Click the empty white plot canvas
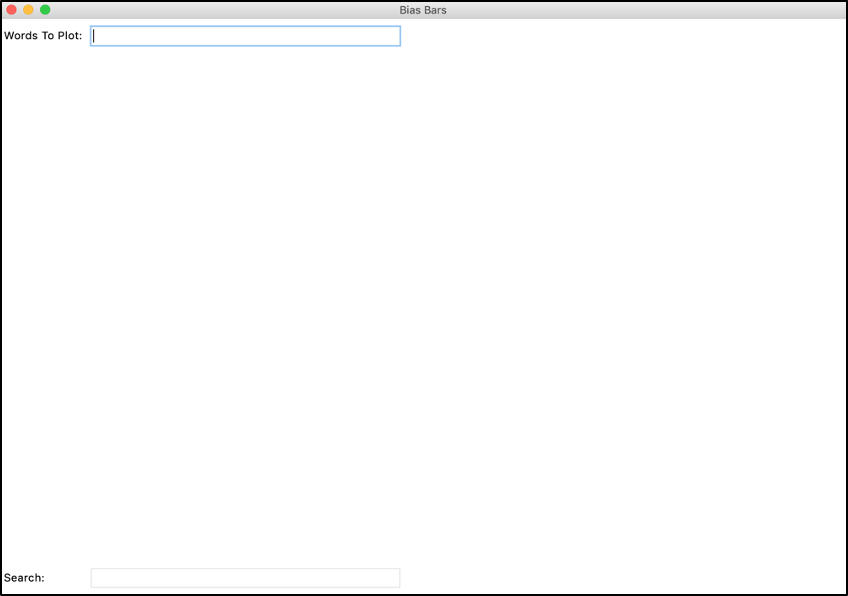This screenshot has width=848, height=596. 424,300
